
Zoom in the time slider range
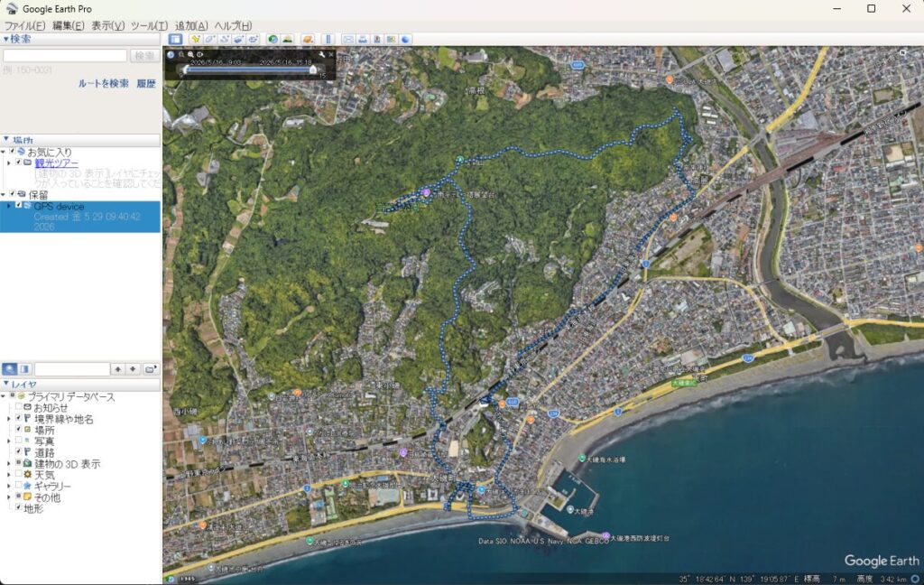click(x=190, y=54)
